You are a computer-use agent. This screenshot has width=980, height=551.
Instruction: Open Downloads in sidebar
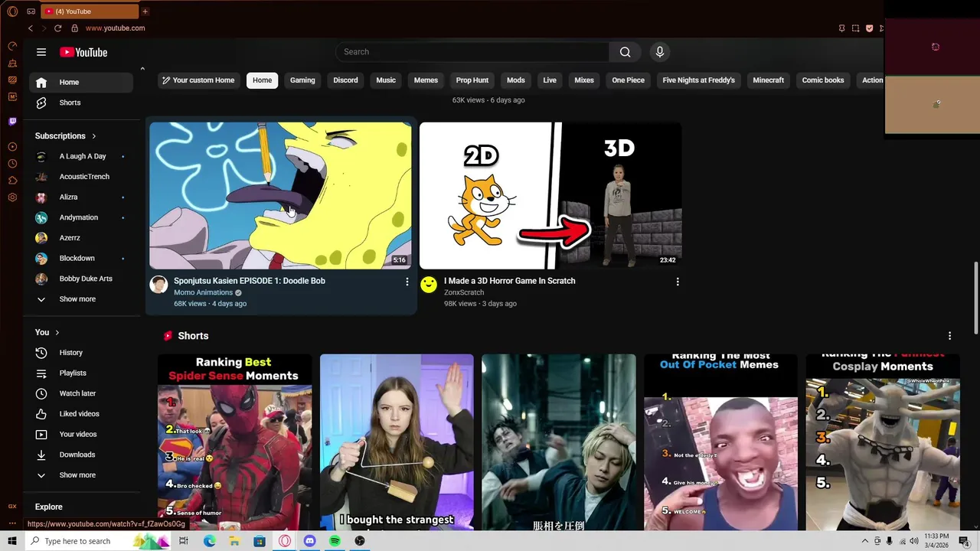click(81, 455)
